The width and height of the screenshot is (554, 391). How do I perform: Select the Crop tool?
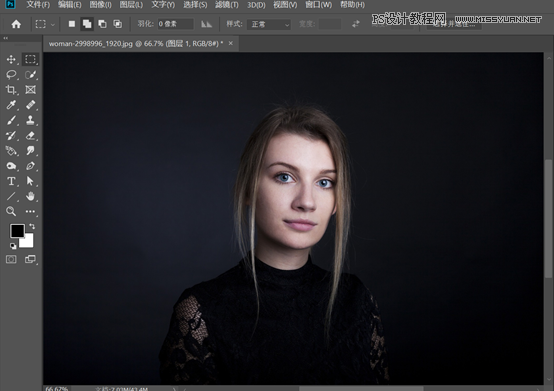click(x=11, y=90)
